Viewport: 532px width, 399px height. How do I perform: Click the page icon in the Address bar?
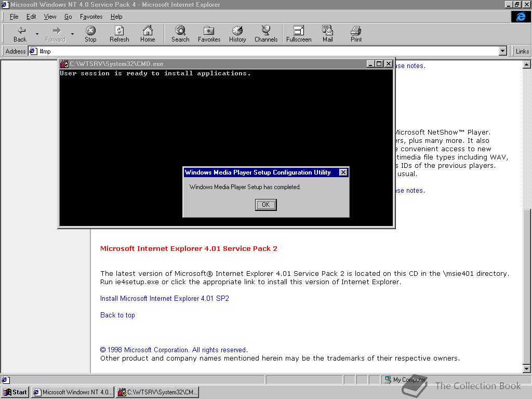click(x=33, y=51)
